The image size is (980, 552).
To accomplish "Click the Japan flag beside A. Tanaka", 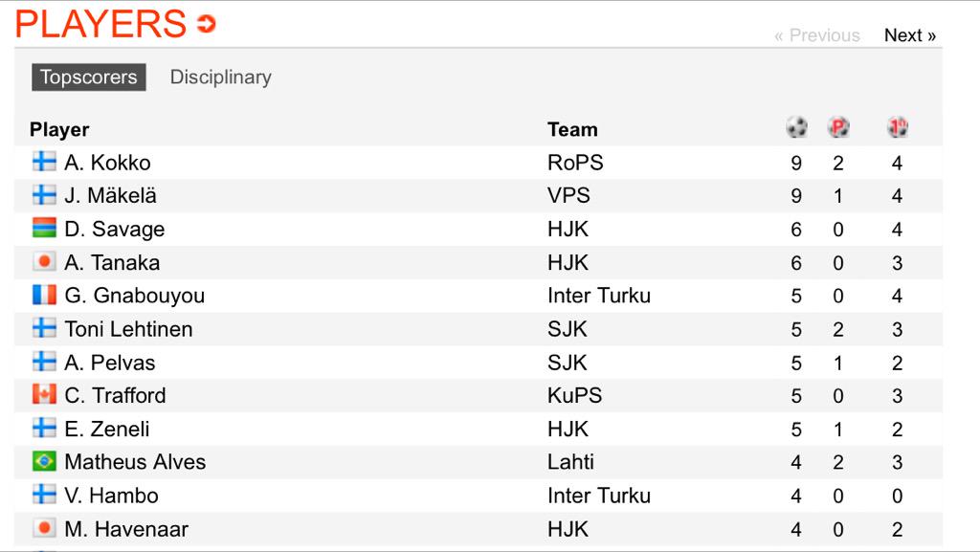I will click(x=44, y=261).
